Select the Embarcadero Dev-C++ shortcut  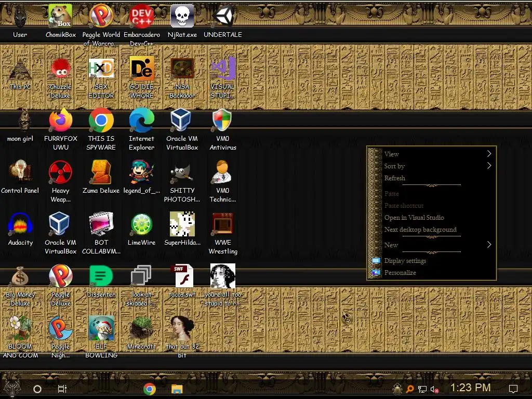(x=141, y=16)
